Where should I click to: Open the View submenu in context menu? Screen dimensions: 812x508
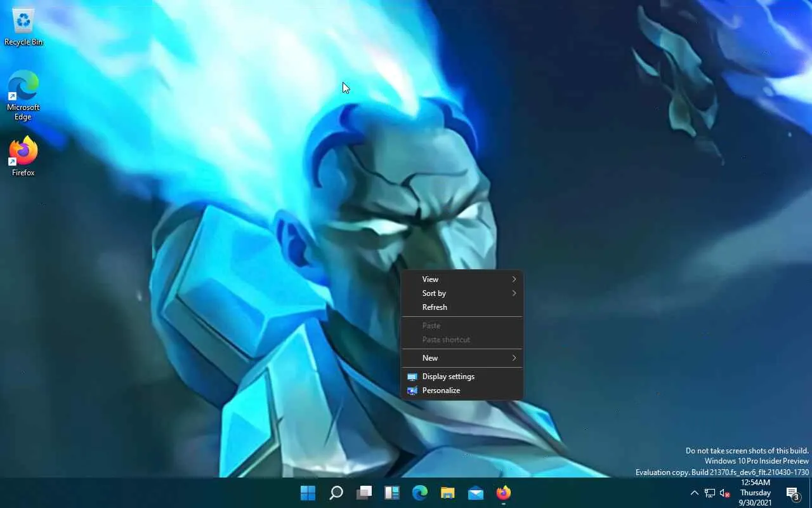coord(462,279)
